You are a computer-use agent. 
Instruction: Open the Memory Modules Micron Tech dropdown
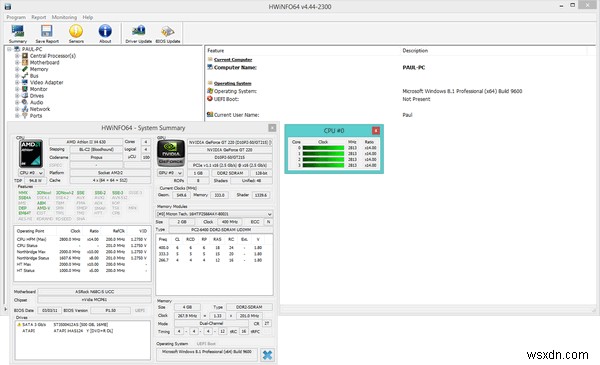214,214
